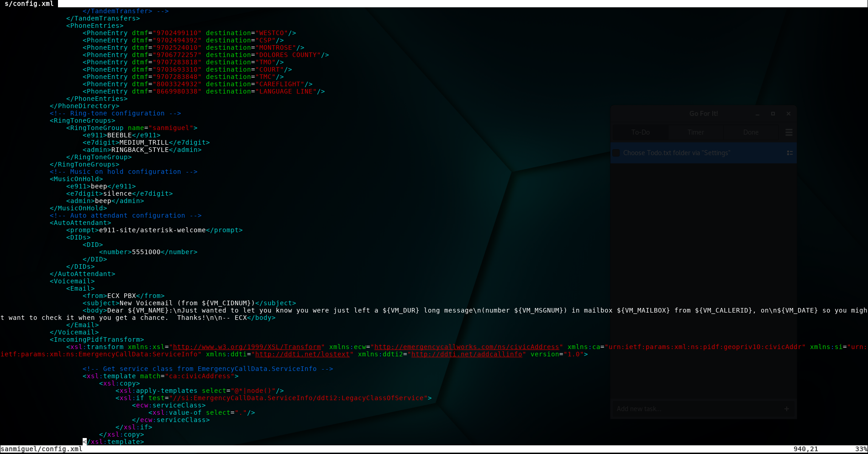Place cursor on the CAREFLIGHT PhoneEntry line
The image size is (868, 454).
[x=198, y=84]
